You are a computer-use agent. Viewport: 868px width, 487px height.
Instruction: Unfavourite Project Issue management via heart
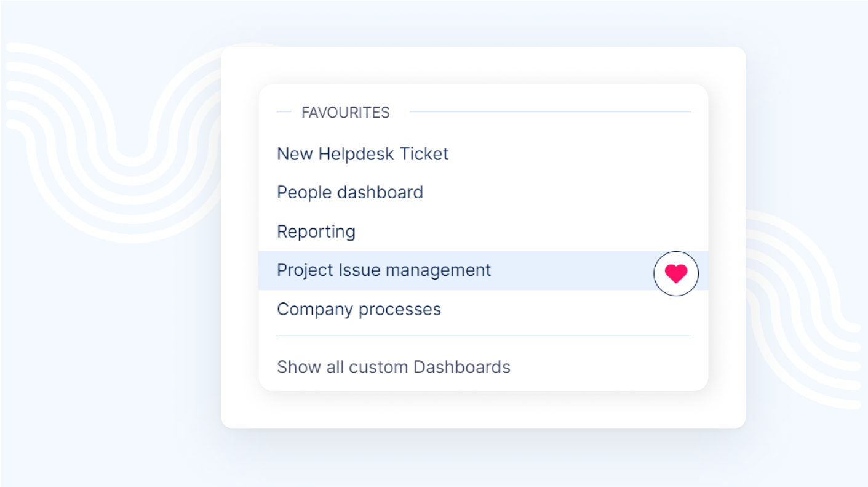pos(675,273)
